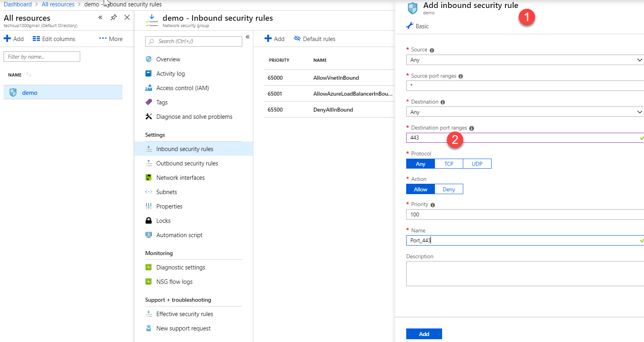The width and height of the screenshot is (644, 342).
Task: Click the Add inbound security rule shield icon
Action: (x=413, y=8)
